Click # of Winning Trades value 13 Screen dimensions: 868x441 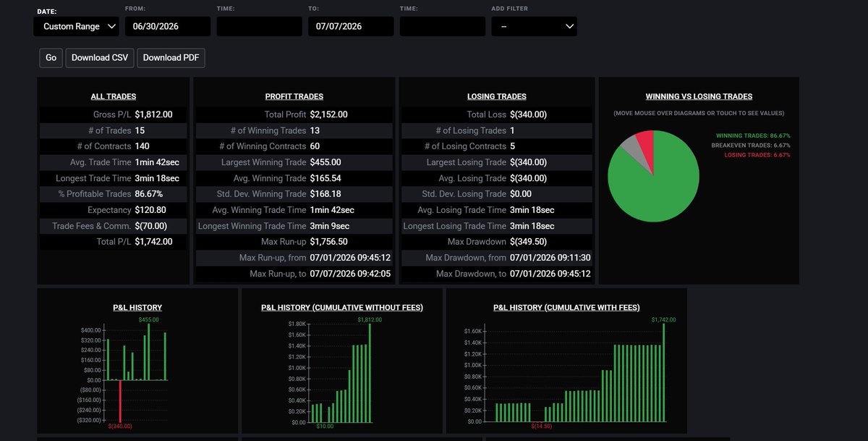[315, 130]
